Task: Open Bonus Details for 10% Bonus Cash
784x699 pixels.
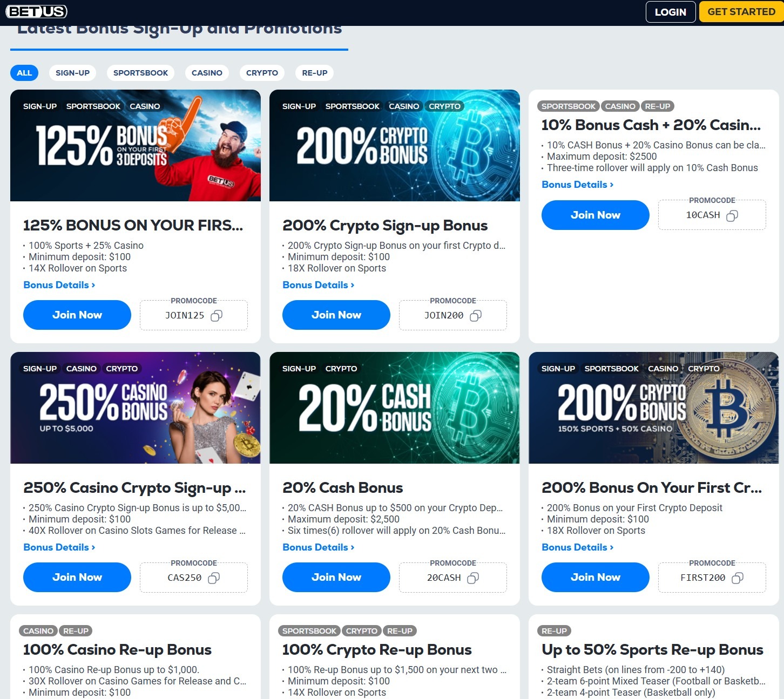Action: pyautogui.click(x=578, y=185)
